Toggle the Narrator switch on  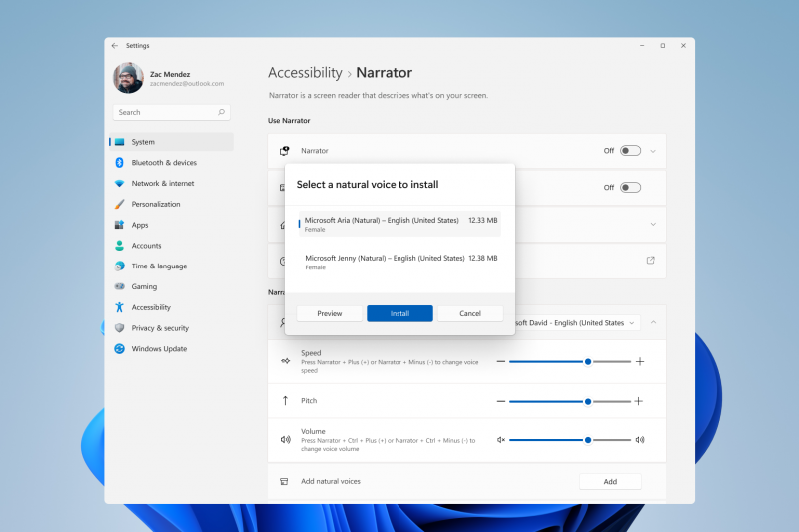click(x=630, y=151)
